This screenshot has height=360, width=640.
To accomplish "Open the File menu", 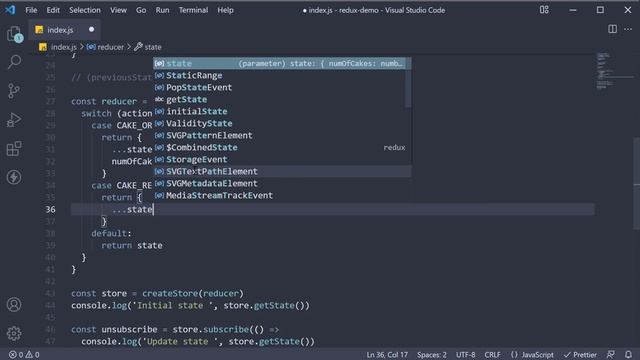I will [31, 10].
